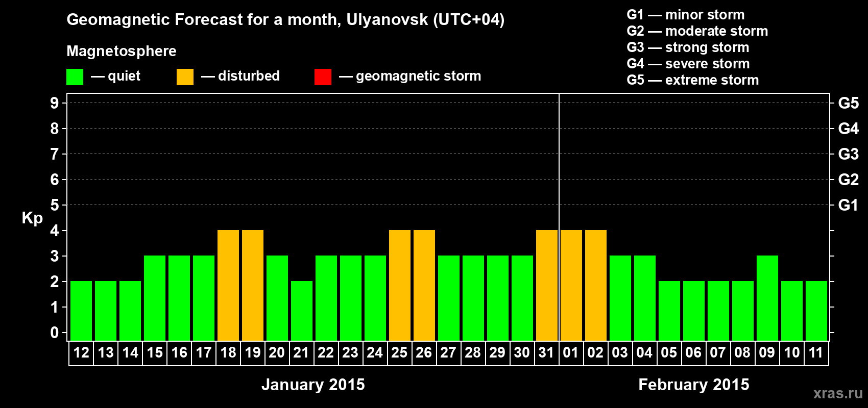
Task: Click the red geomagnetic storm legend swatch
Action: [323, 77]
